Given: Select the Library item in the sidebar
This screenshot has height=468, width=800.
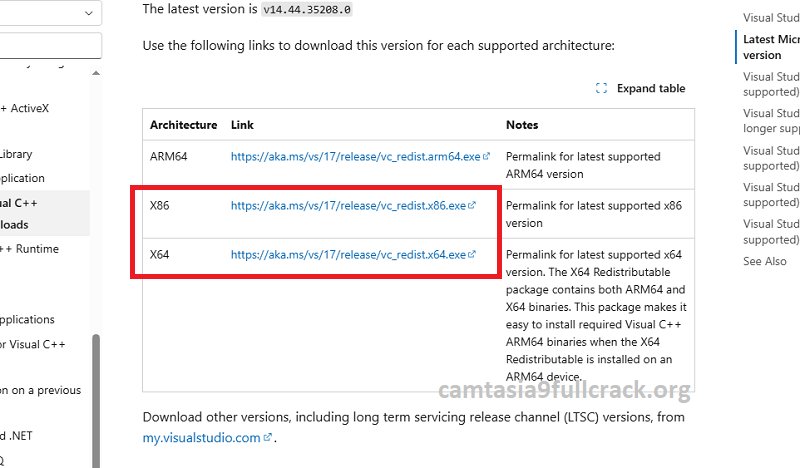Looking at the screenshot, I should pos(16,154).
